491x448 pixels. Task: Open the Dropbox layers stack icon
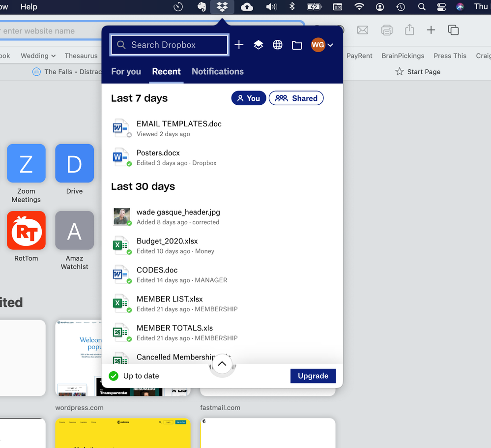pyautogui.click(x=259, y=45)
